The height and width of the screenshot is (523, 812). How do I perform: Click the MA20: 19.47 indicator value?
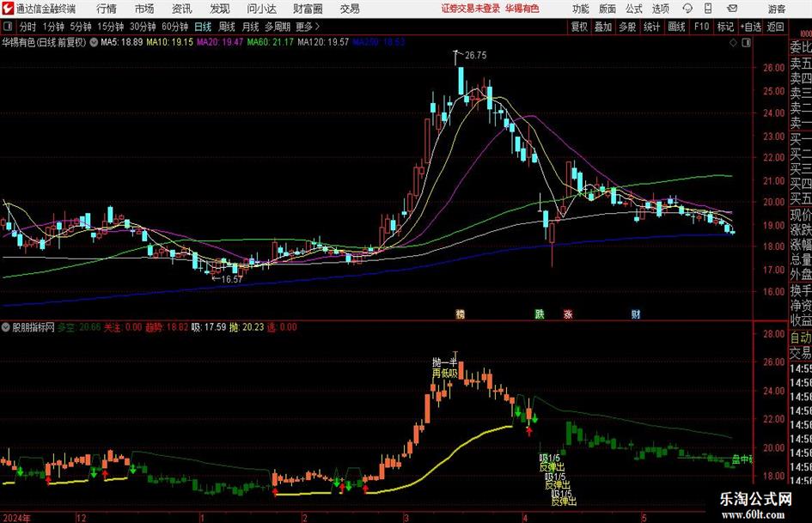coord(220,42)
